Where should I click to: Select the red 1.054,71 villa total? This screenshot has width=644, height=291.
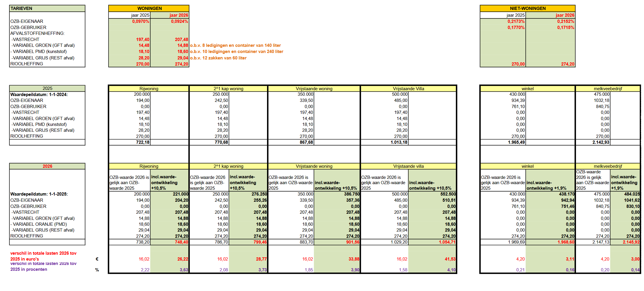pos(447,242)
